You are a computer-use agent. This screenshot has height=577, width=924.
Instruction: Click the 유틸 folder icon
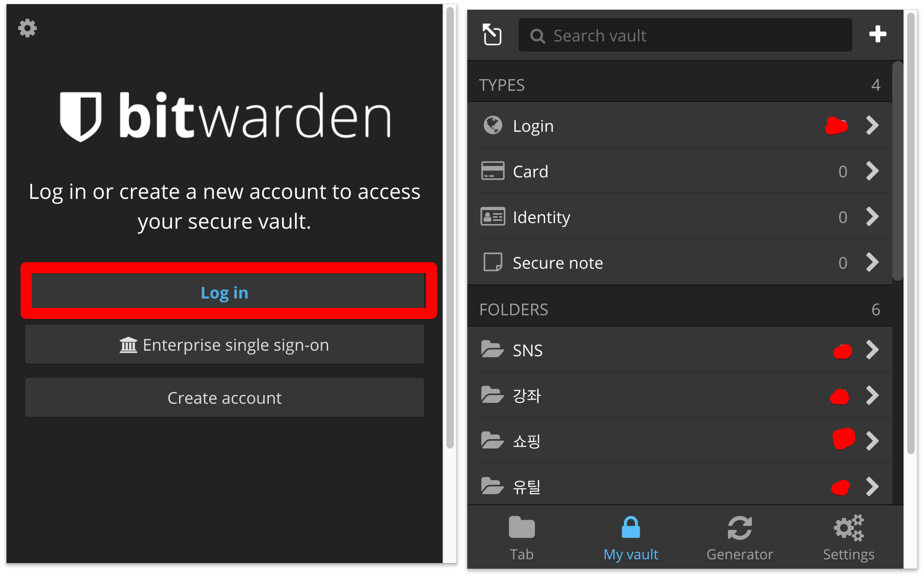tap(492, 486)
